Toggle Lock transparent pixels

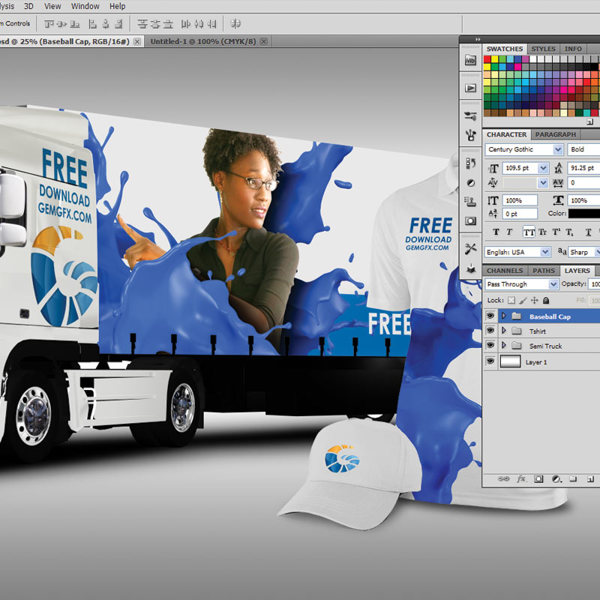511,300
